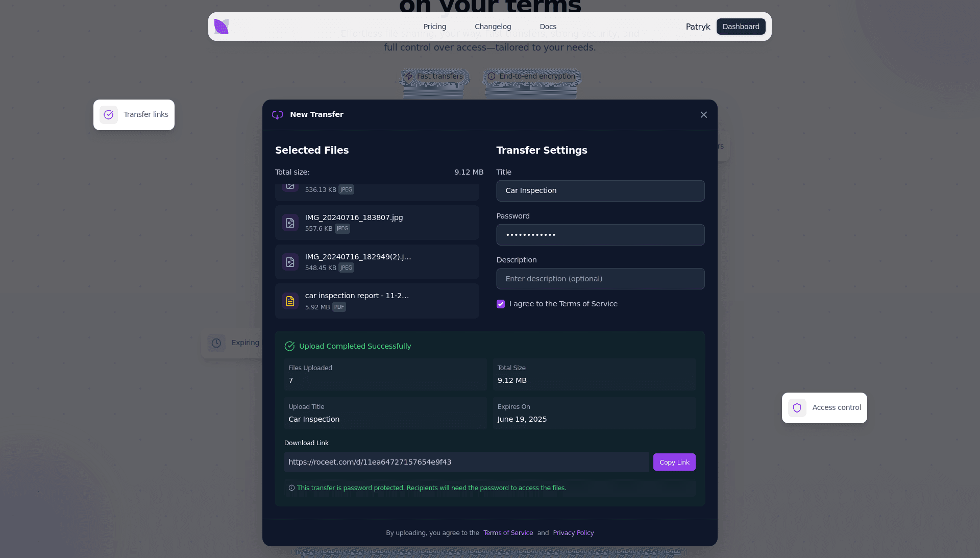The image size is (980, 558).
Task: Click the Access control shield icon
Action: (x=797, y=408)
